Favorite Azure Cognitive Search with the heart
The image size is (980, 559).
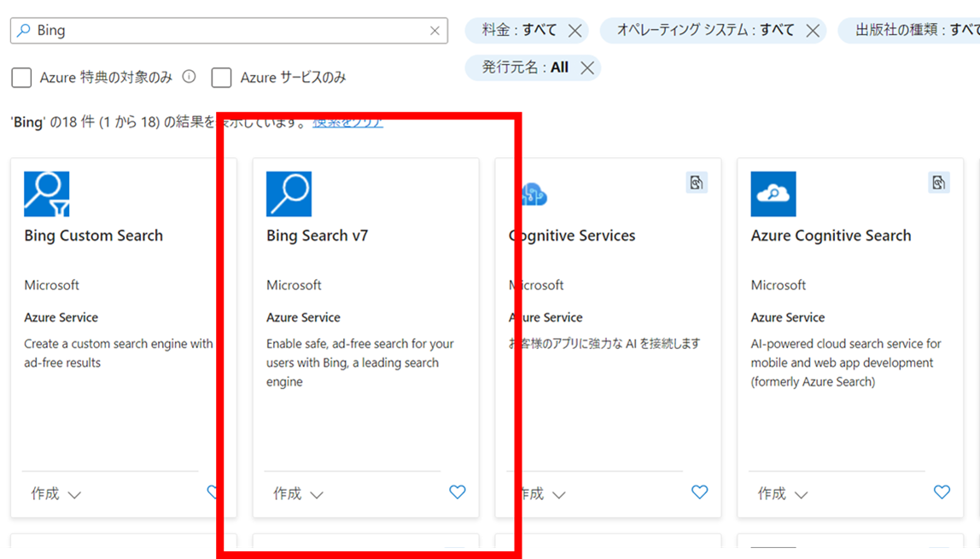coord(942,492)
